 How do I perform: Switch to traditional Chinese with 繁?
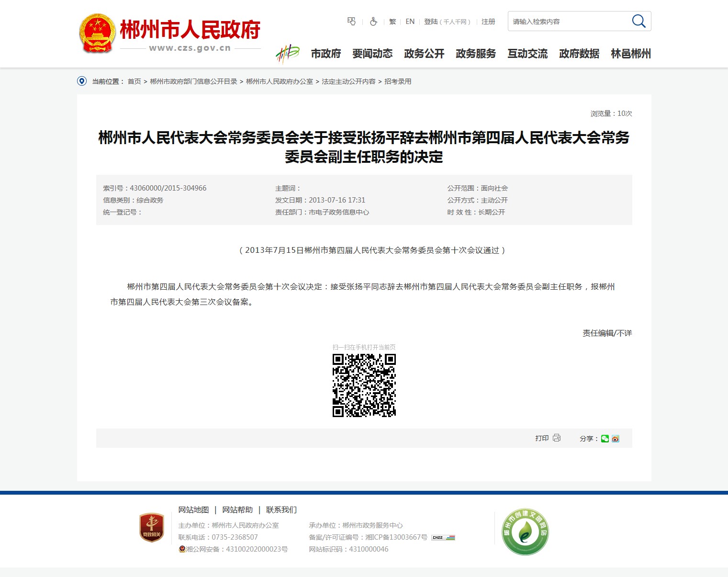click(x=392, y=22)
